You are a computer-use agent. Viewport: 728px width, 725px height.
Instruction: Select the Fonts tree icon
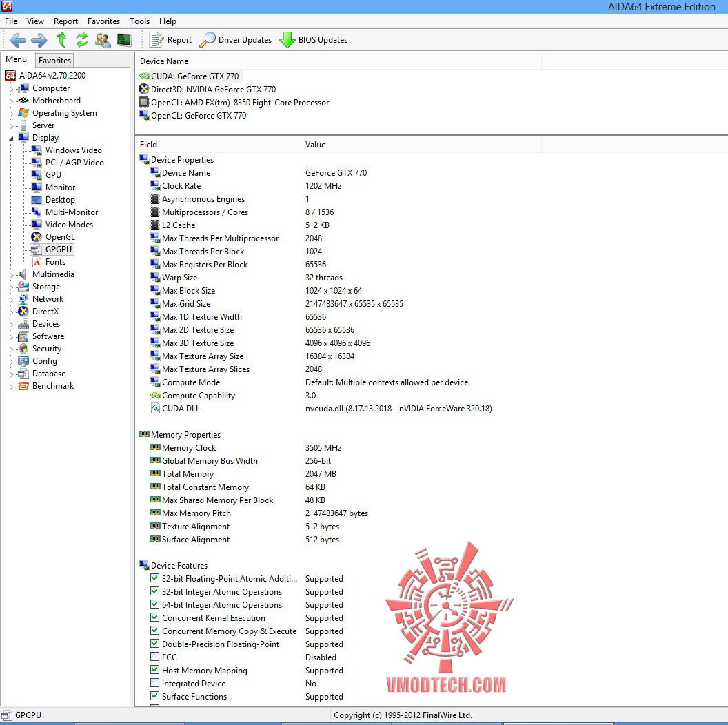37,262
